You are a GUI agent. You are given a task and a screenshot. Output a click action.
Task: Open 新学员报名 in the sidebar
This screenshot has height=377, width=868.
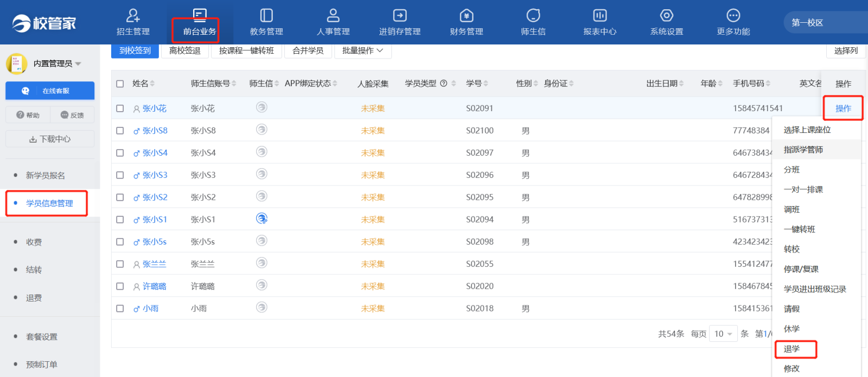point(46,175)
